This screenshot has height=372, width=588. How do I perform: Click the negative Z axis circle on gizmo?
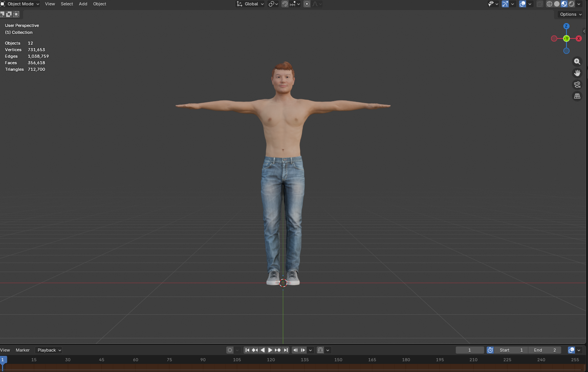pos(566,51)
